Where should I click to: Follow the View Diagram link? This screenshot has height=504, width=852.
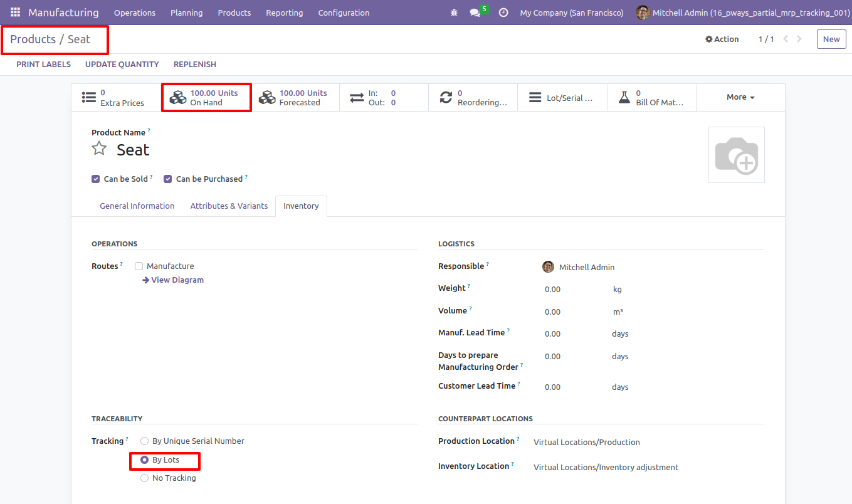point(173,280)
